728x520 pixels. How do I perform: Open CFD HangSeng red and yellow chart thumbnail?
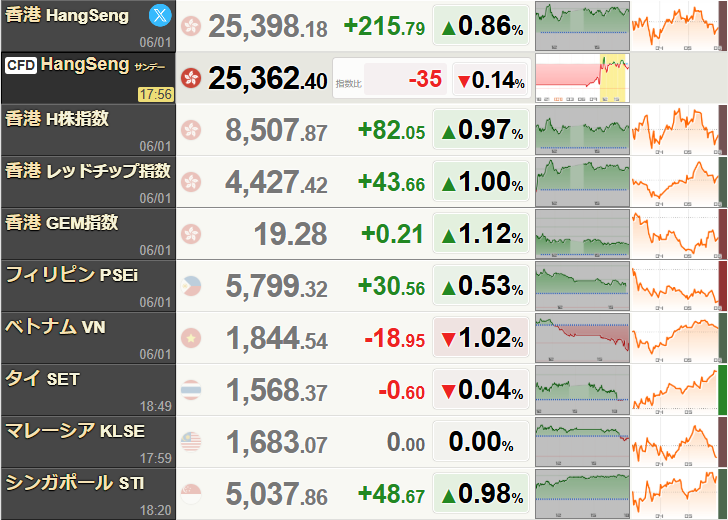coord(582,78)
